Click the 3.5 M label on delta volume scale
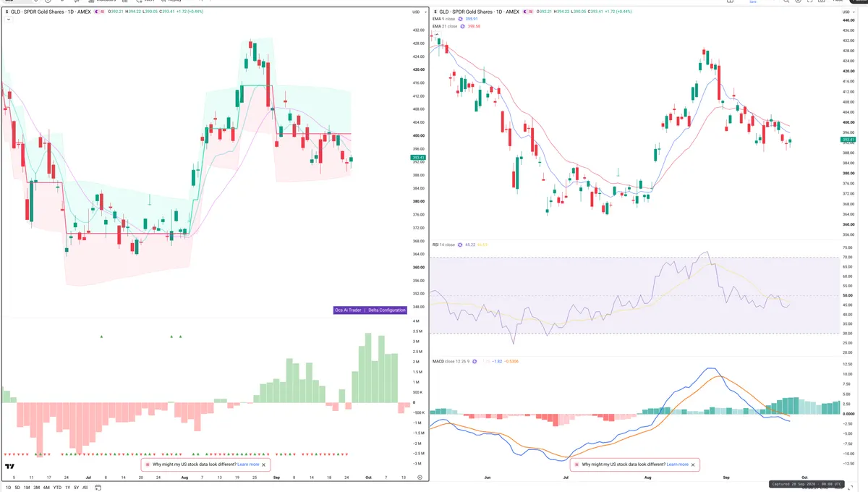Screen dimensions: 868x492 coord(417,331)
